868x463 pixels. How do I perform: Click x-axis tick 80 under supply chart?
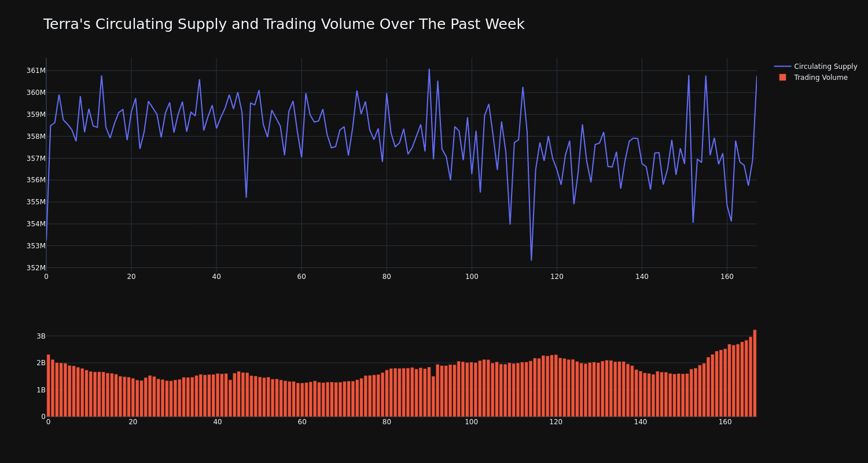click(x=387, y=277)
